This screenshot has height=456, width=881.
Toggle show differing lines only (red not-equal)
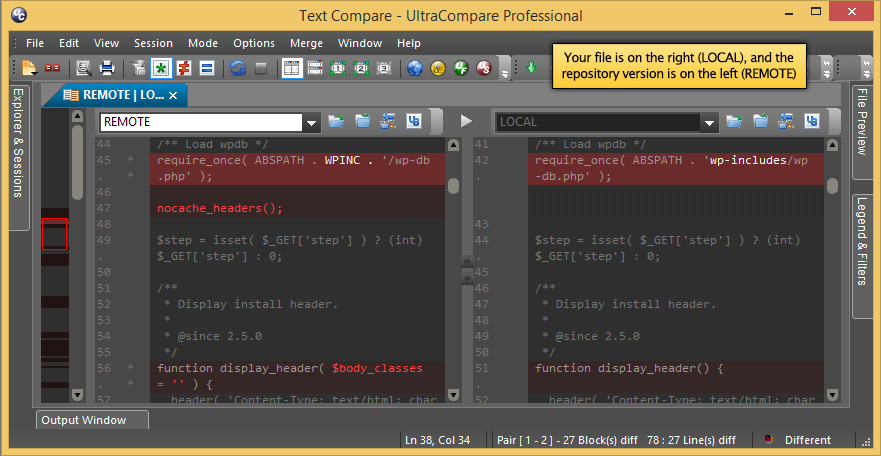tap(184, 69)
